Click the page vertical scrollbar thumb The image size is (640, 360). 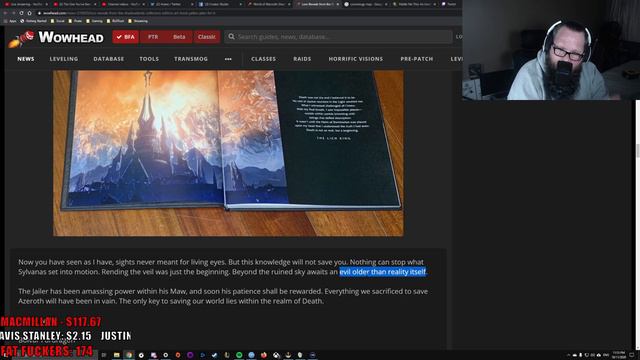point(638,150)
